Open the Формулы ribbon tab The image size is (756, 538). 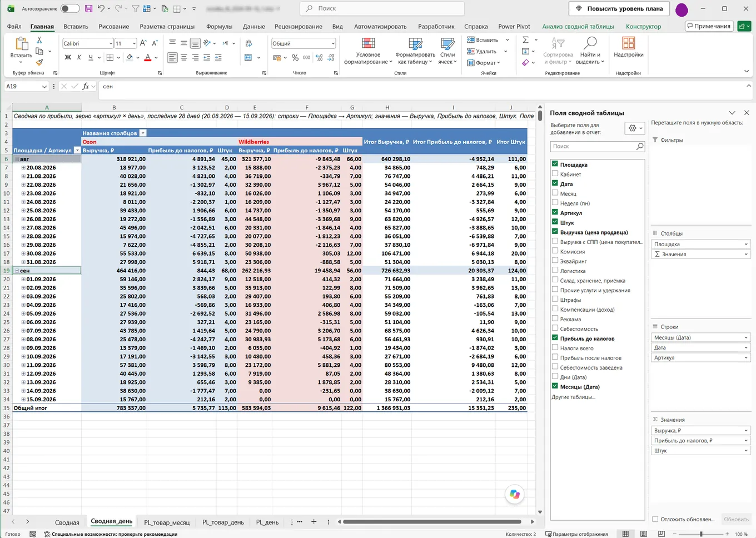219,26
